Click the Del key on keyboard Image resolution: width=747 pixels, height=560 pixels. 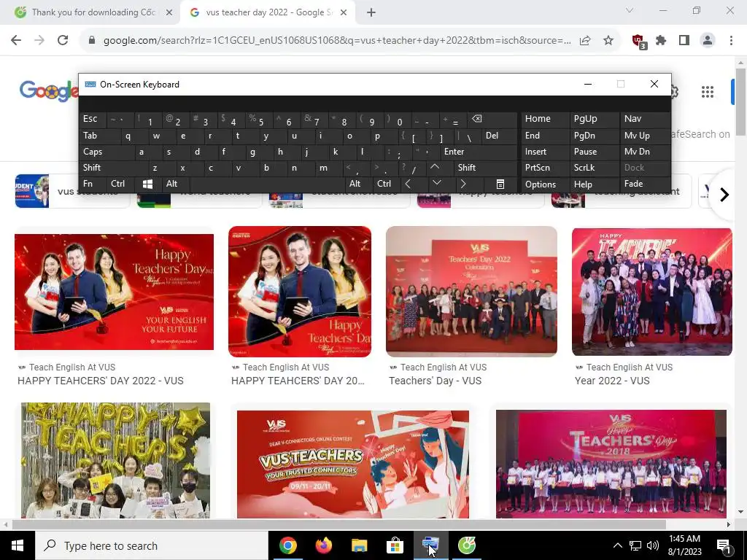499,136
